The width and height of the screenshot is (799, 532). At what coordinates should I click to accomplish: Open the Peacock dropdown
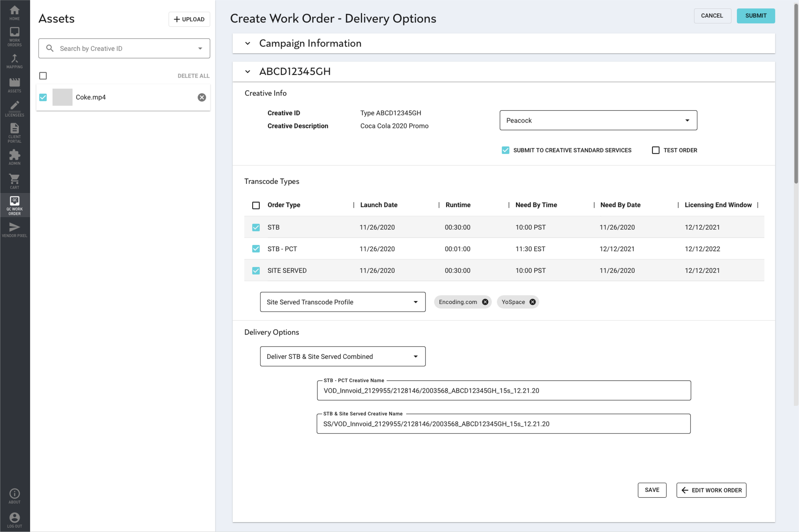[598, 120]
